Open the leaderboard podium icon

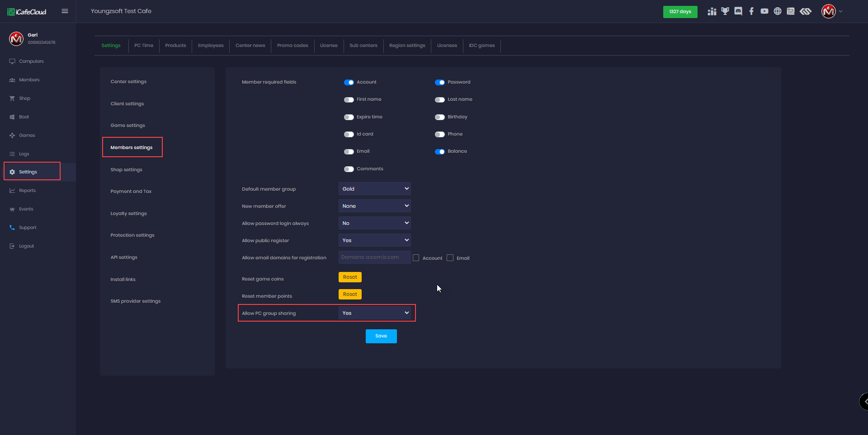(712, 11)
